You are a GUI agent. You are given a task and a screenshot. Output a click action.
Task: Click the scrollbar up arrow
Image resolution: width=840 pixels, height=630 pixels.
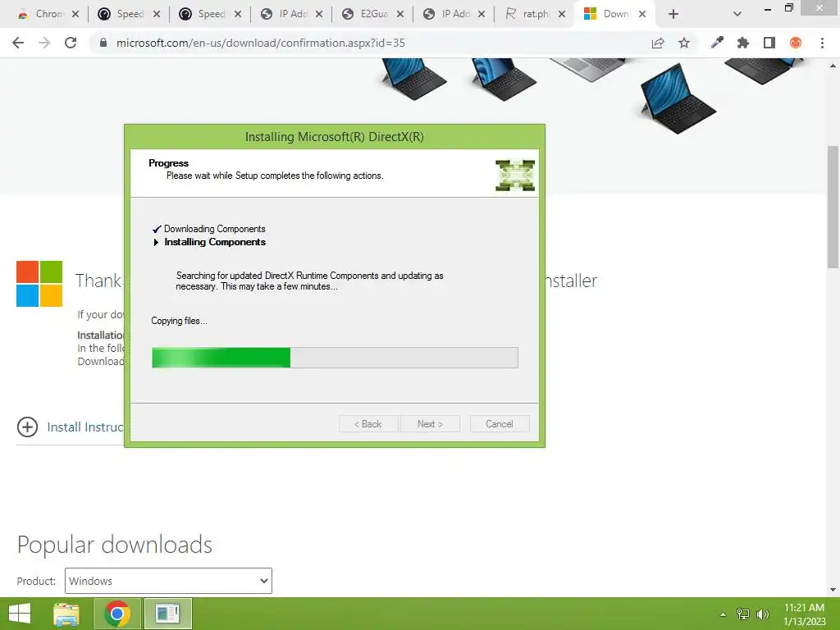coord(833,66)
